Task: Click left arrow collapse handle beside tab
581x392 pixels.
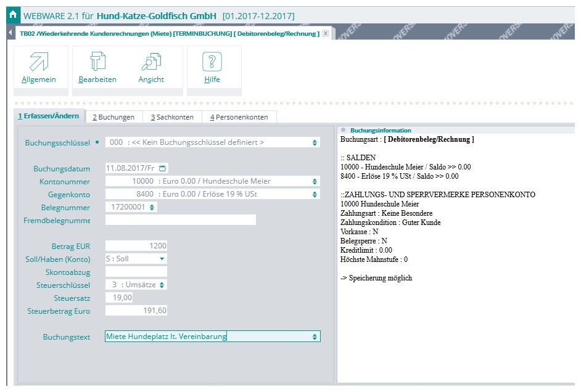Action: coord(10,33)
